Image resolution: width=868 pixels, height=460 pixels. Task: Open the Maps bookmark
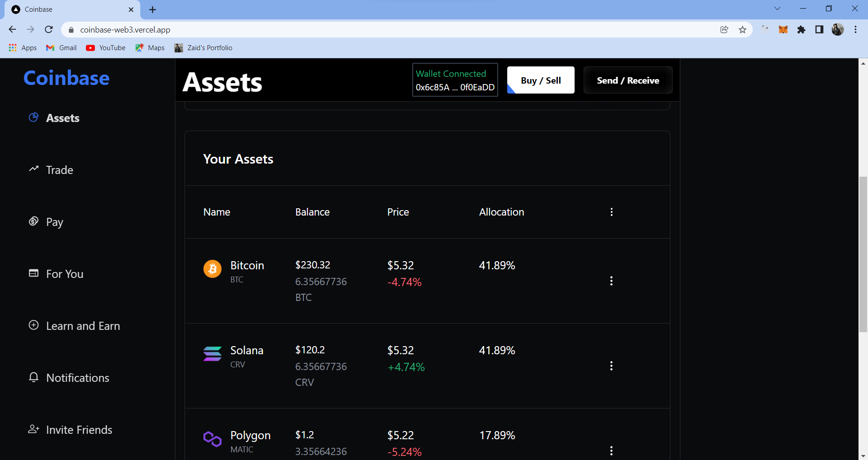coord(150,48)
